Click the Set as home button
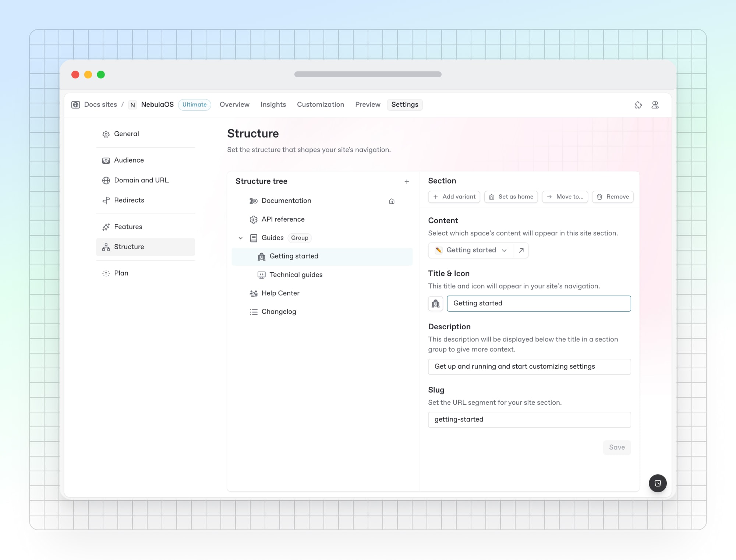The height and width of the screenshot is (560, 736). tap(511, 197)
